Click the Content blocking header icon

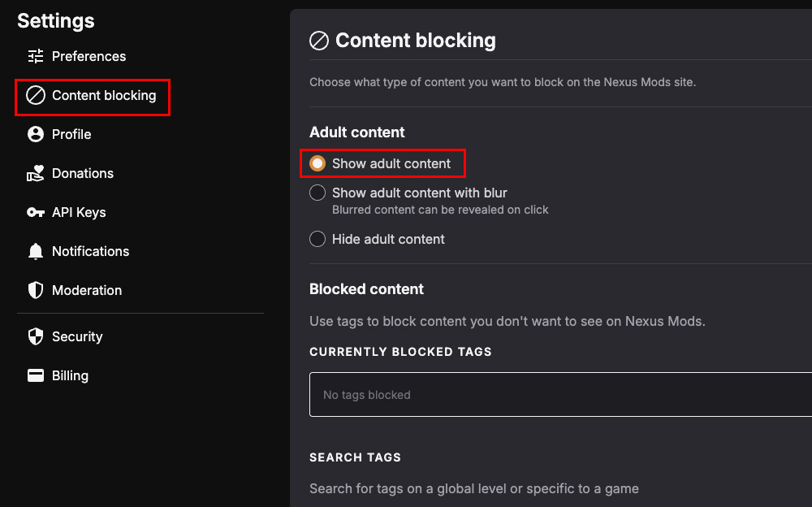319,41
